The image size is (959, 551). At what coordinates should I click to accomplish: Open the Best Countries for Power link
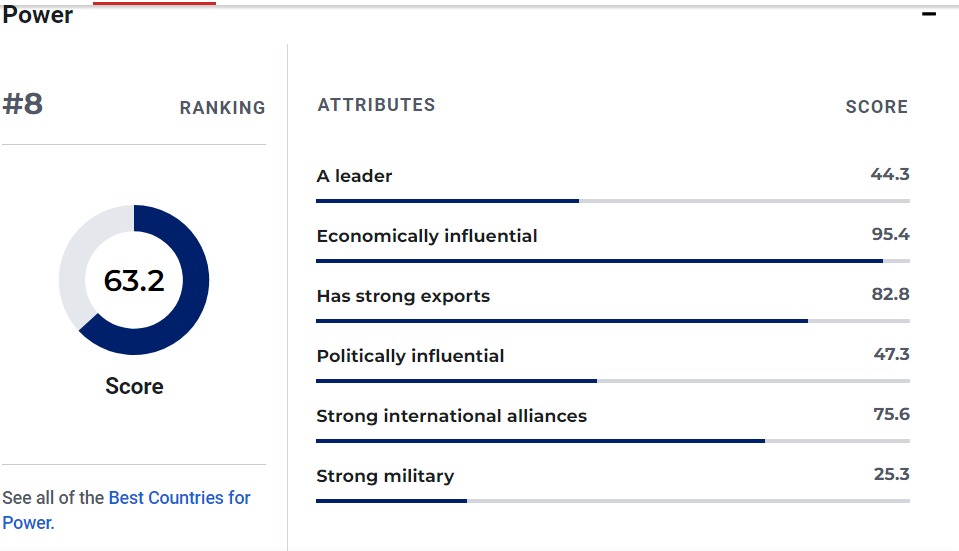coord(179,498)
